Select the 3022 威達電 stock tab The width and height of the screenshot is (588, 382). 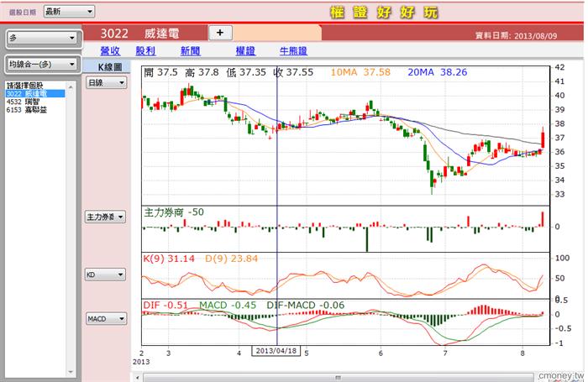(x=144, y=34)
